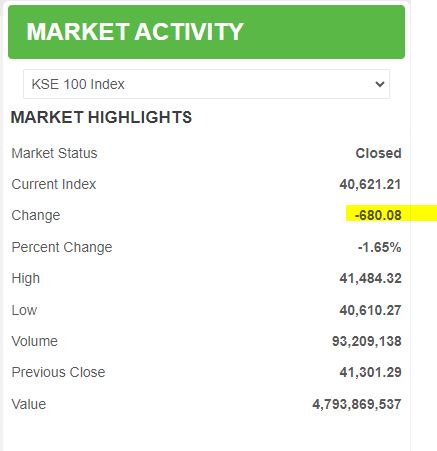Image resolution: width=437 pixels, height=451 pixels.
Task: Click the MARKET HIGHLIGHTS heading
Action: tap(101, 117)
